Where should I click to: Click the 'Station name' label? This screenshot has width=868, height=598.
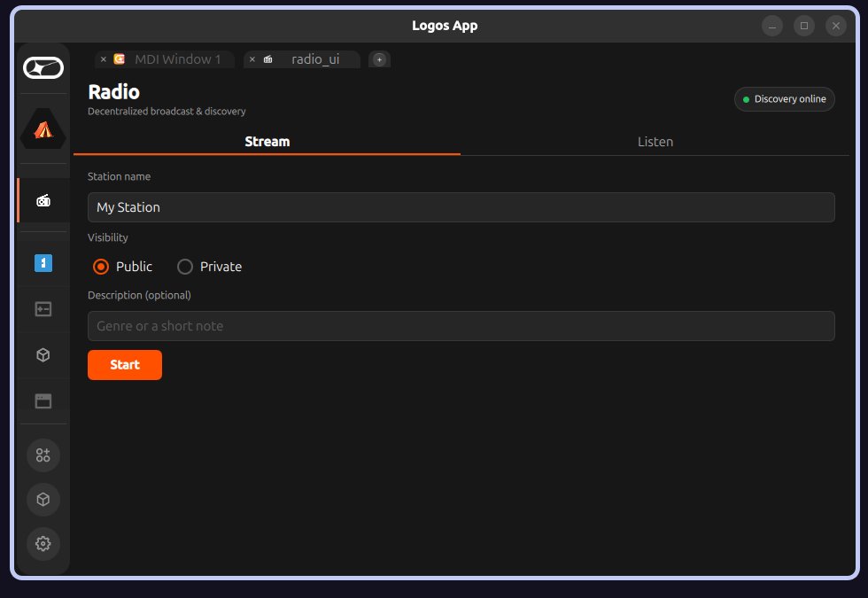point(119,176)
